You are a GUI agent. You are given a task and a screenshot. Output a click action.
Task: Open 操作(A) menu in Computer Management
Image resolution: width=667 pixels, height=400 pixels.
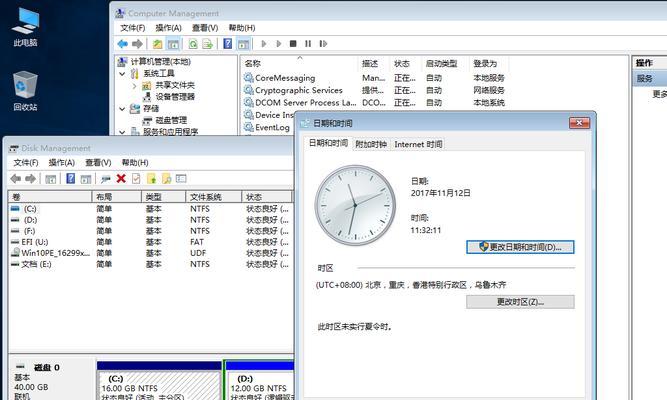point(168,28)
